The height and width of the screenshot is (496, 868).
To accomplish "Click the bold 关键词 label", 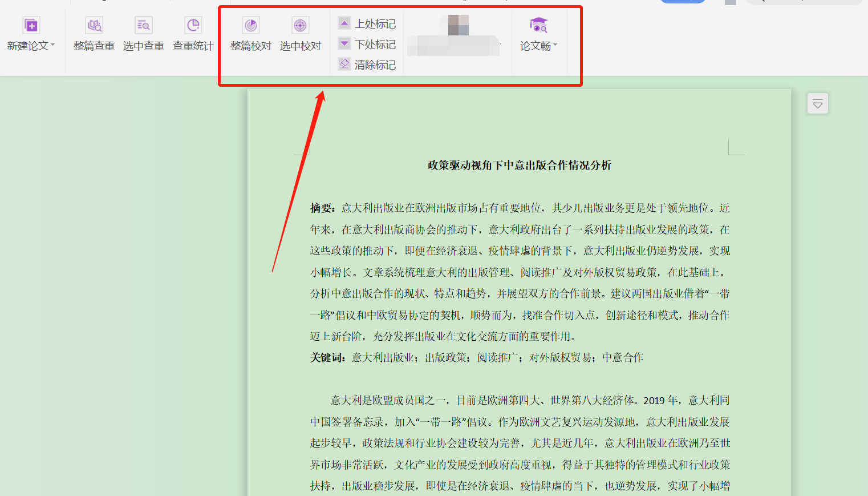I will tap(328, 358).
